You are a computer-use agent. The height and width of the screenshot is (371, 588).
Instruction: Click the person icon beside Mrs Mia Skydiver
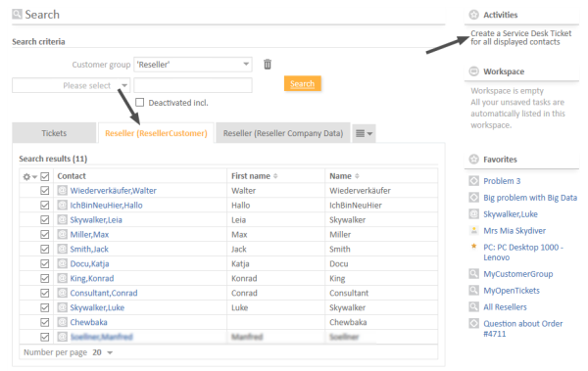473,230
